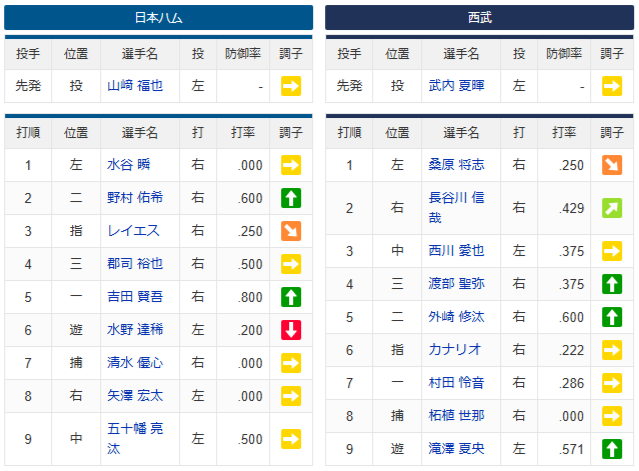The height and width of the screenshot is (471, 639).
Task: Click yellow arrow icon for 西川 愛也
Action: click(x=612, y=251)
